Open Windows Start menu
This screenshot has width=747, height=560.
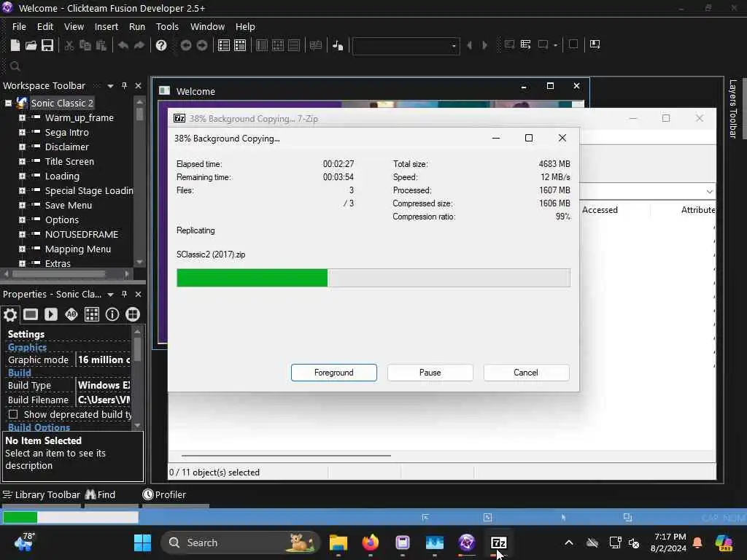click(x=142, y=542)
